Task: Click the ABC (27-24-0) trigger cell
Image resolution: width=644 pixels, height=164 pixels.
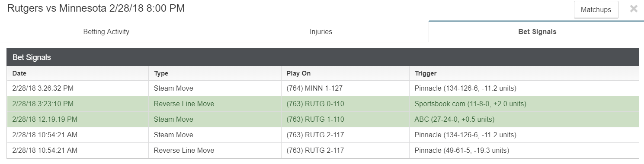Action: click(x=524, y=119)
